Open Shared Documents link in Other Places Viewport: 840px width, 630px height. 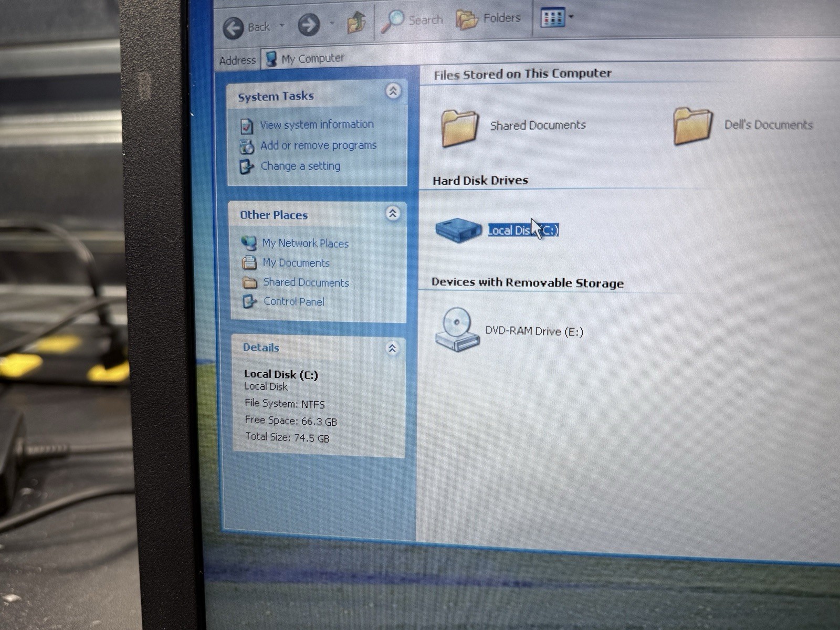(306, 282)
